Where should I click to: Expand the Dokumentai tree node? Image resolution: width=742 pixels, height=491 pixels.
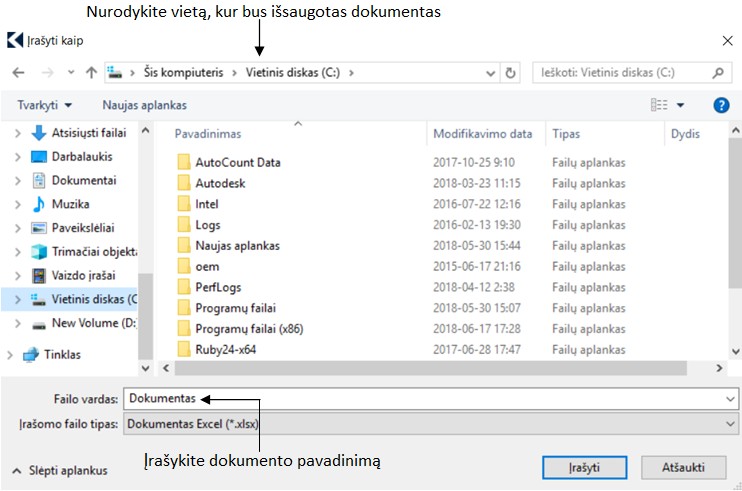[18, 181]
